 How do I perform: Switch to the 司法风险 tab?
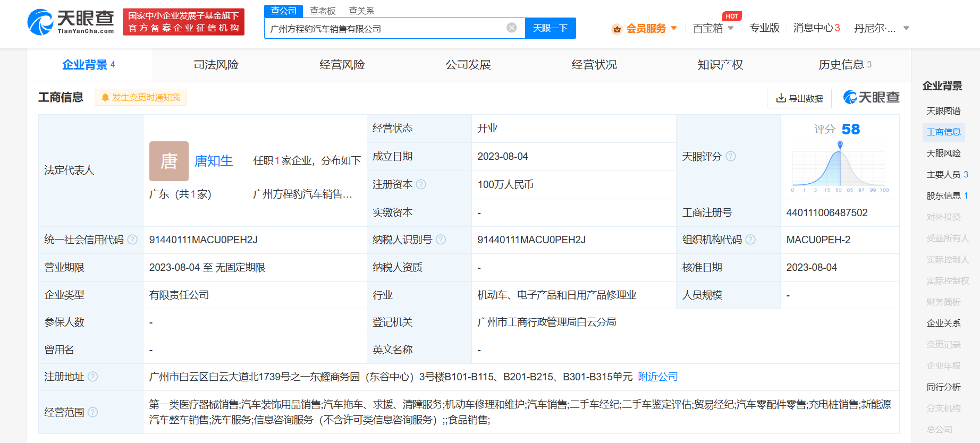216,65
